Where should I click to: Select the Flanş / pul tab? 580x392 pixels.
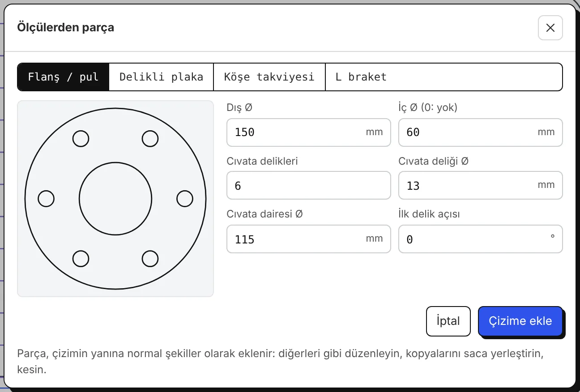tap(63, 77)
